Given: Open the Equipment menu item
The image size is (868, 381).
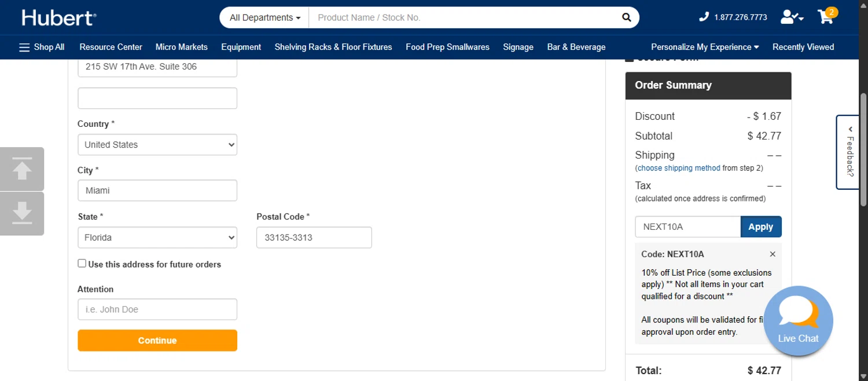Looking at the screenshot, I should coord(241,47).
